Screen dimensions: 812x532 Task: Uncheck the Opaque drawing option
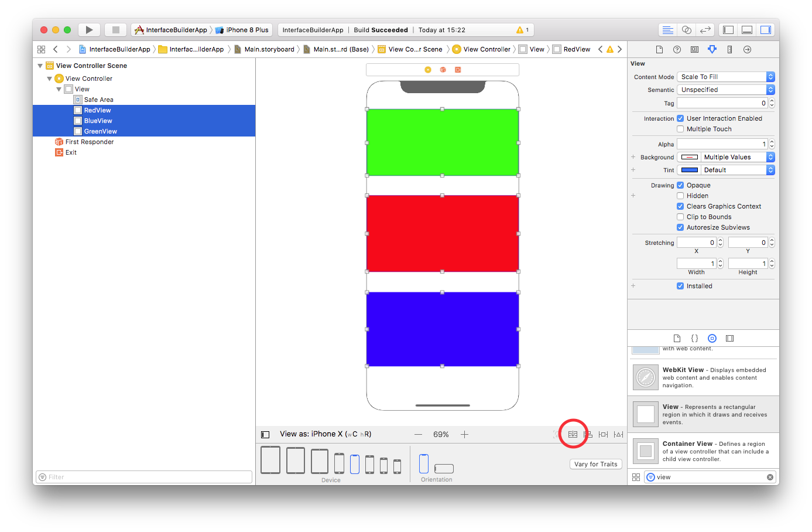(680, 185)
